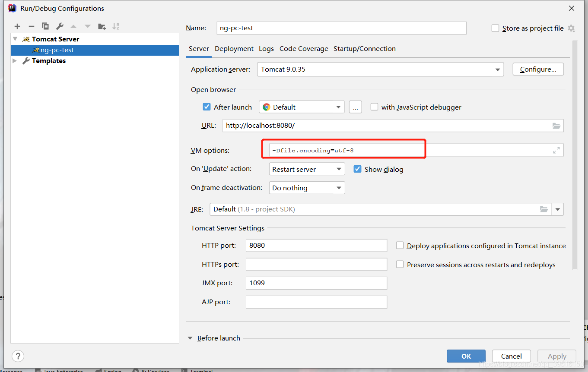This screenshot has width=588, height=372.
Task: Move configuration up with arrow icon
Action: [x=73, y=26]
